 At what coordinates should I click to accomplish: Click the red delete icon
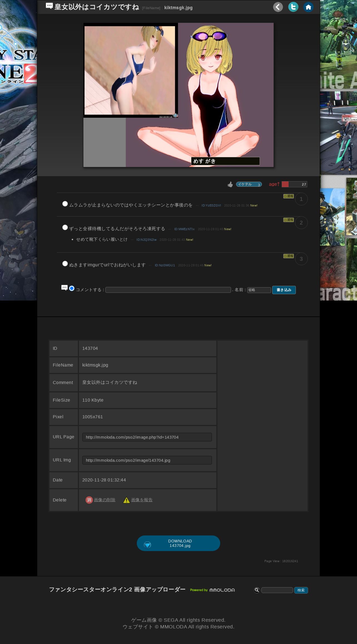point(89,500)
